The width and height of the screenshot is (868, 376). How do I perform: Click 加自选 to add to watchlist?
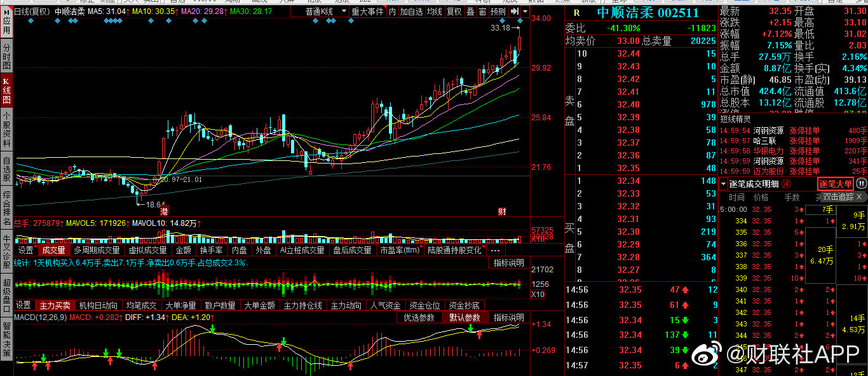coord(411,11)
